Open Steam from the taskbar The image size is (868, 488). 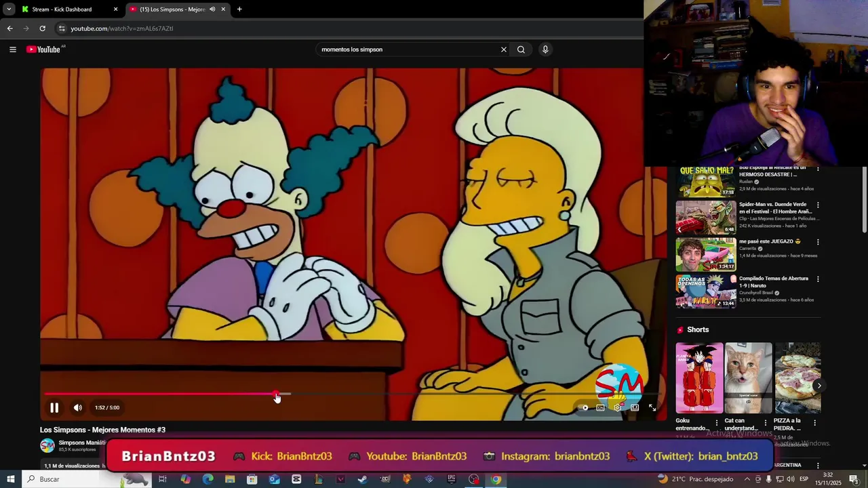click(x=363, y=479)
